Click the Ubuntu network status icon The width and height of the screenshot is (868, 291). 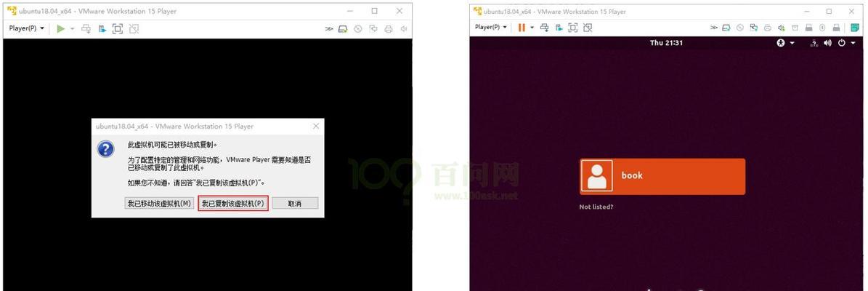point(814,43)
